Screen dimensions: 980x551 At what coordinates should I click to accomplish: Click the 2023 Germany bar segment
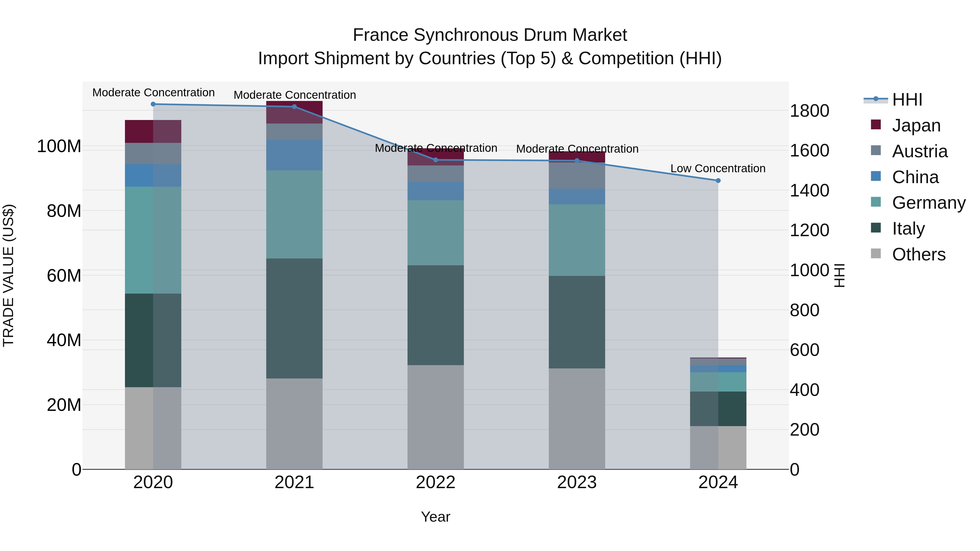click(x=577, y=240)
